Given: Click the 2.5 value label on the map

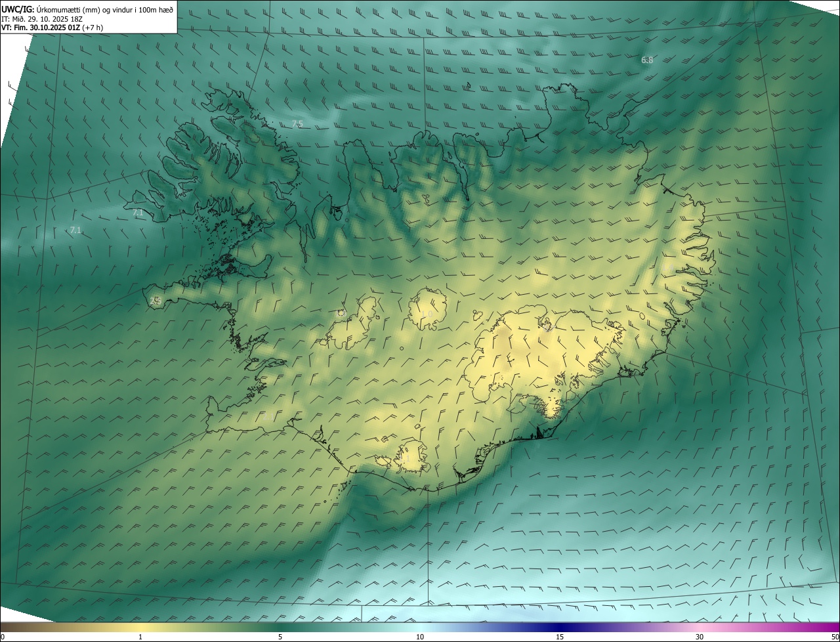Looking at the screenshot, I should click(x=156, y=301).
